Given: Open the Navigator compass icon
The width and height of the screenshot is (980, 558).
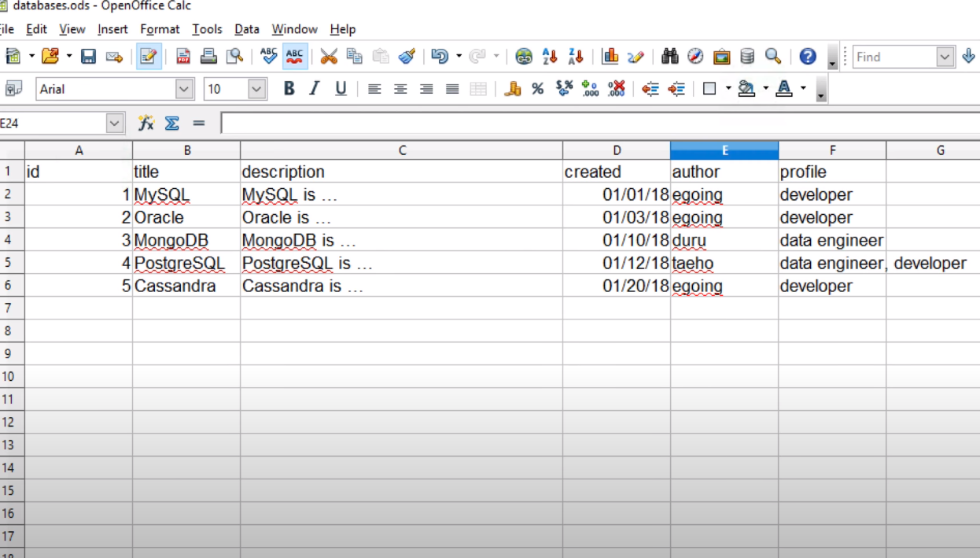Looking at the screenshot, I should click(x=695, y=56).
